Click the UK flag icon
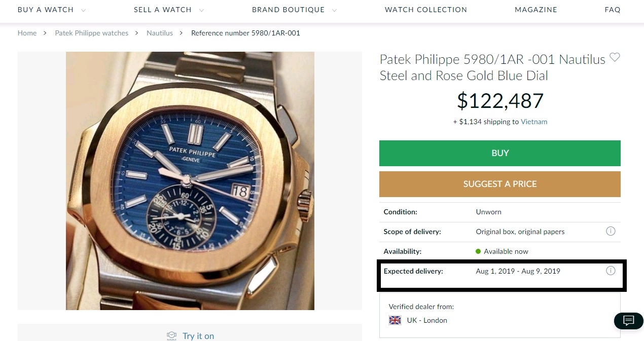This screenshot has height=341, width=644. 395,320
